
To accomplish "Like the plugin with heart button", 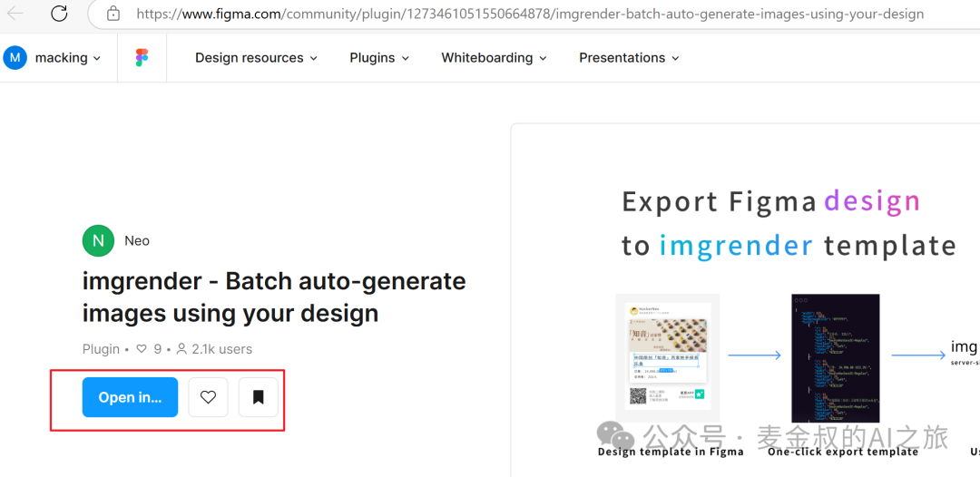I will 208,397.
